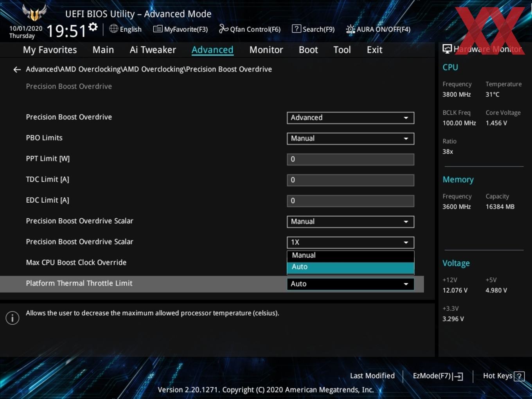Click the 19:51 clock display
This screenshot has width=532, height=399.
pos(66,31)
